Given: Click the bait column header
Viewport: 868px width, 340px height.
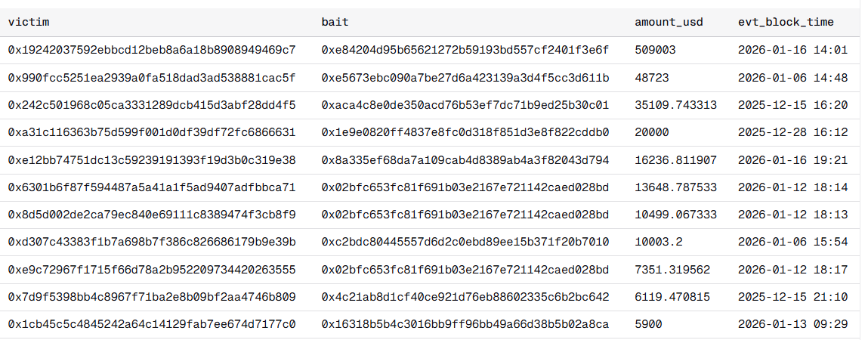Looking at the screenshot, I should click(x=335, y=22).
